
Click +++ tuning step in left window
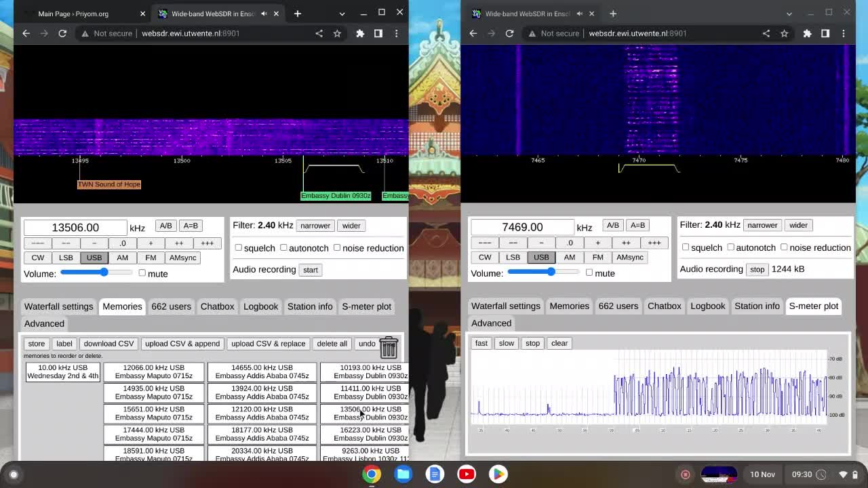point(207,243)
